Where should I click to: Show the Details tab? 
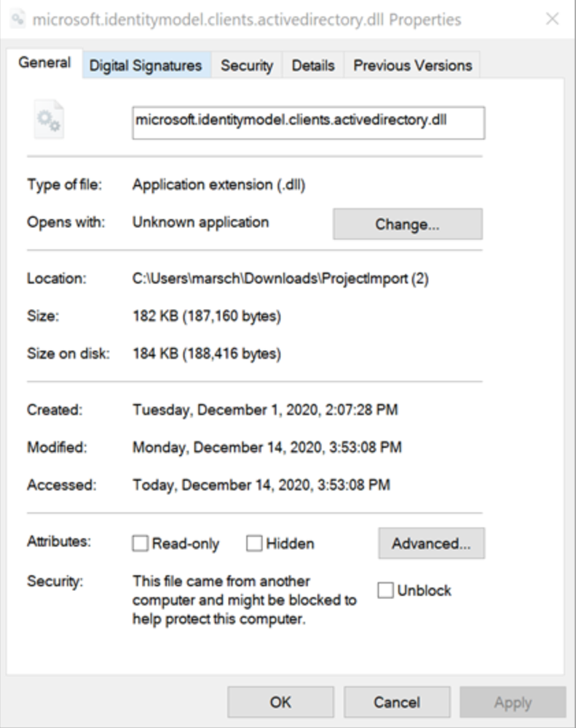pos(313,66)
